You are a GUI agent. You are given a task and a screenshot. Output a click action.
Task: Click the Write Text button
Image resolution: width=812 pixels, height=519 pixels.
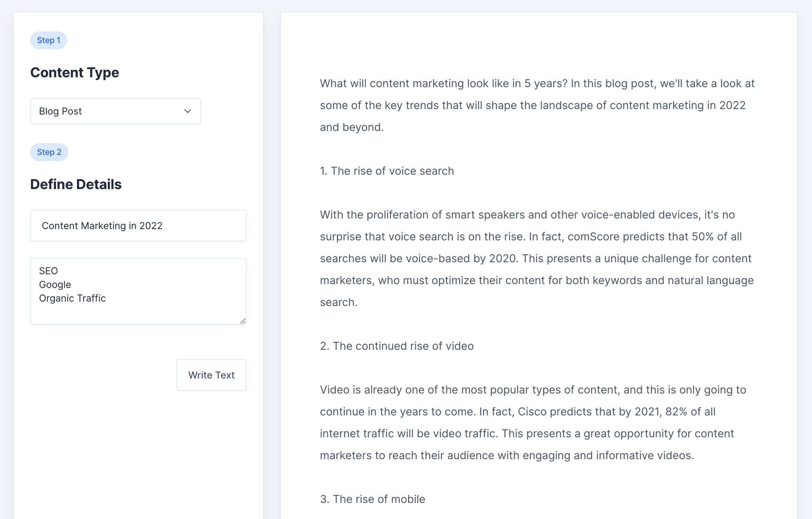211,375
